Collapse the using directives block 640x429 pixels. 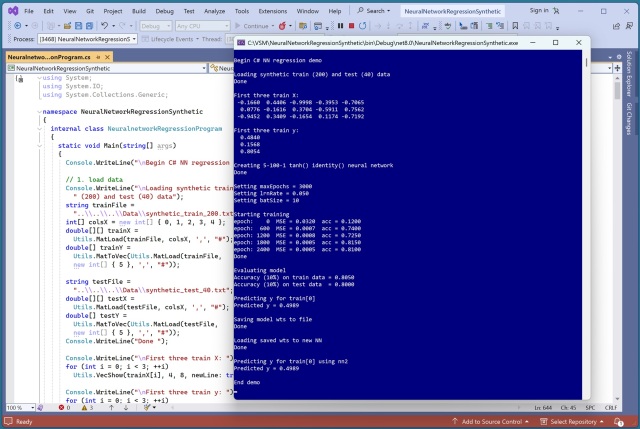click(40, 78)
